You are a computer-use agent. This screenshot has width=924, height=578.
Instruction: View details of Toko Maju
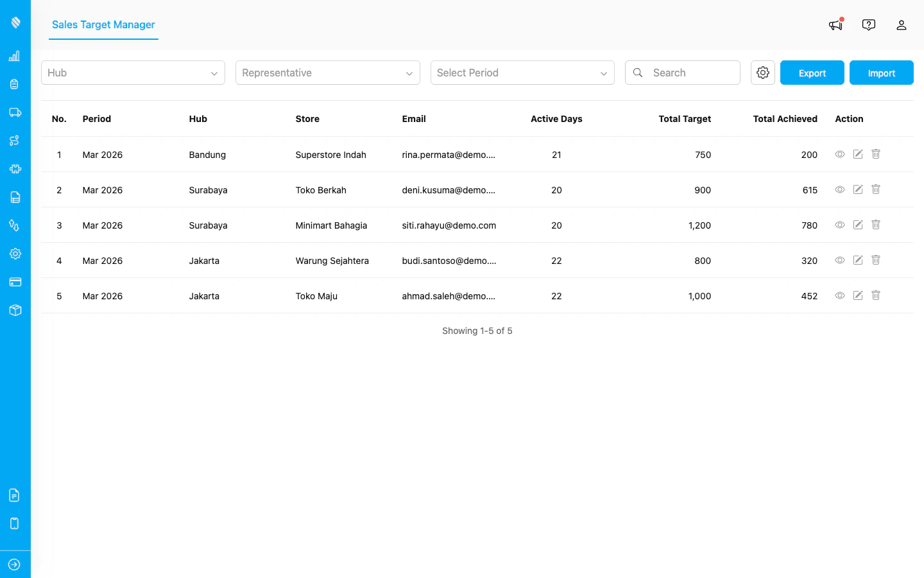pos(840,295)
